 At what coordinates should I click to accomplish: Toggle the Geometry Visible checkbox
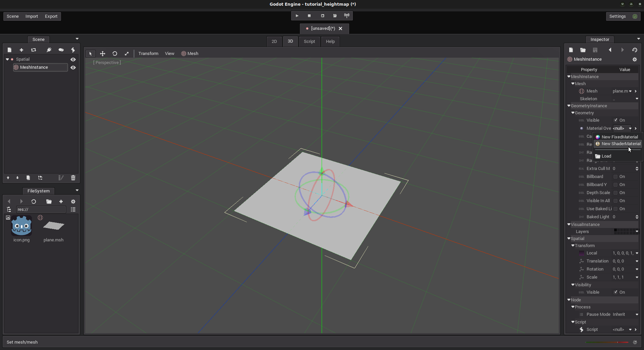coord(615,120)
